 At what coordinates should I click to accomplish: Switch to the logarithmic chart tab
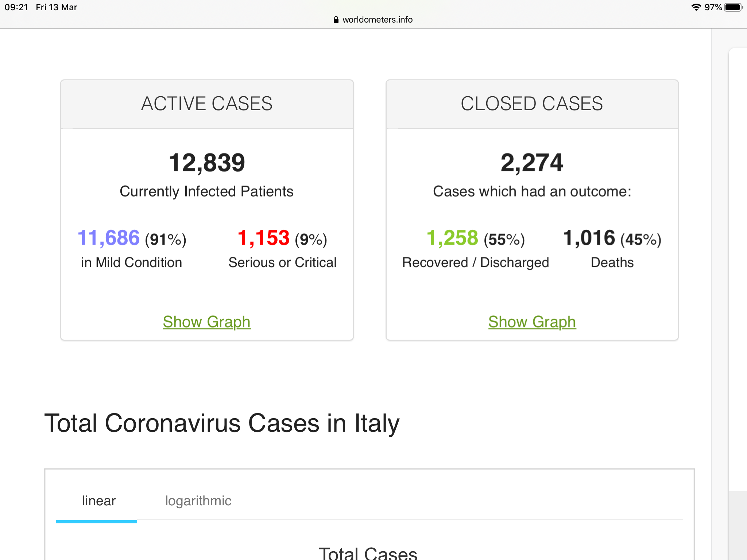click(x=198, y=501)
